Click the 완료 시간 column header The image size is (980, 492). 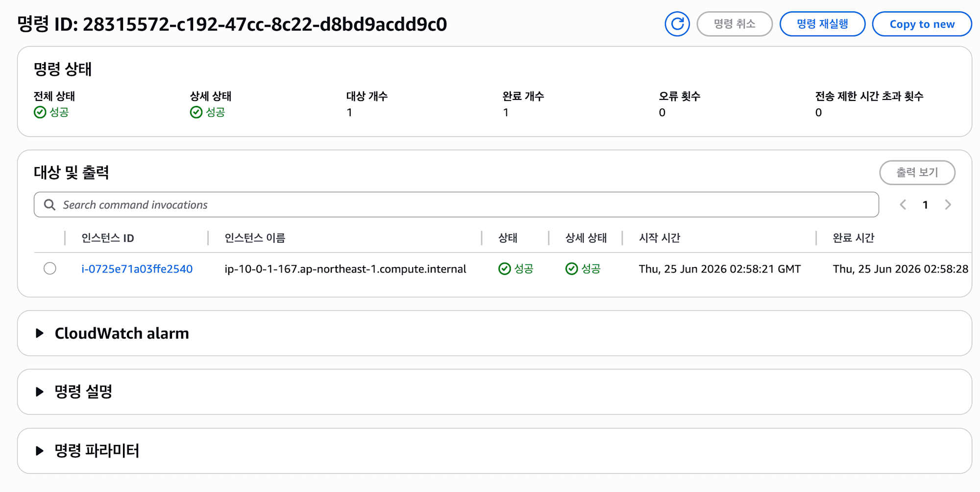[x=854, y=238]
